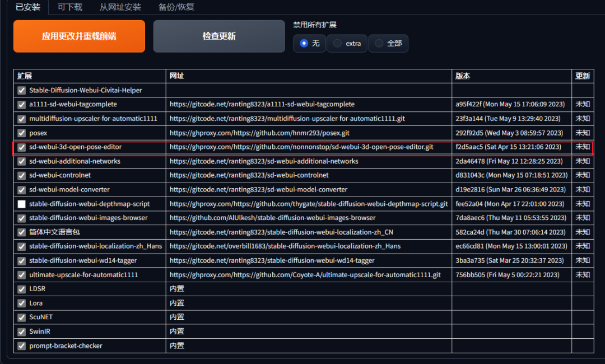Uncheck Stable-Diffusion-Webui-Civitai-Helper extension
Viewport: 605px width, 364px height.
(x=22, y=91)
